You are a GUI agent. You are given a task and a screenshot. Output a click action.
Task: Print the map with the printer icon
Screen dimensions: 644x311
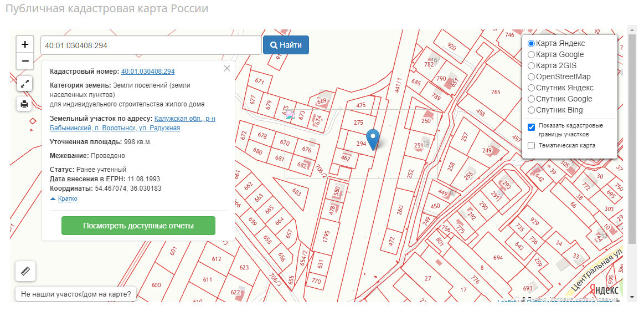click(x=25, y=104)
